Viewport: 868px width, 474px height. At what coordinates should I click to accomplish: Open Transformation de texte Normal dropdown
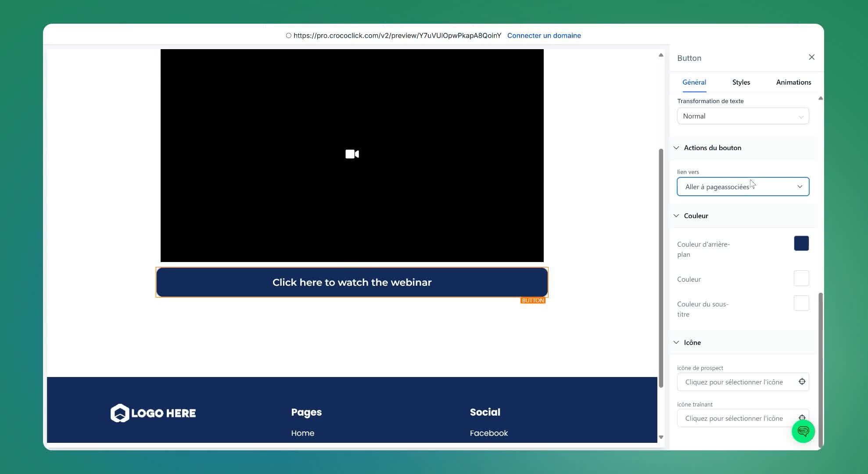[x=742, y=116]
